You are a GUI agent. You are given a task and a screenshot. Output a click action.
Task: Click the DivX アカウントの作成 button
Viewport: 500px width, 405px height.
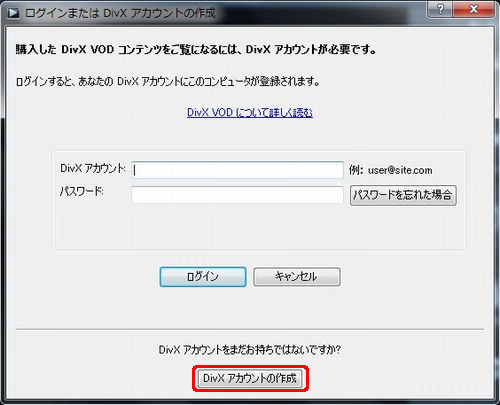click(250, 378)
